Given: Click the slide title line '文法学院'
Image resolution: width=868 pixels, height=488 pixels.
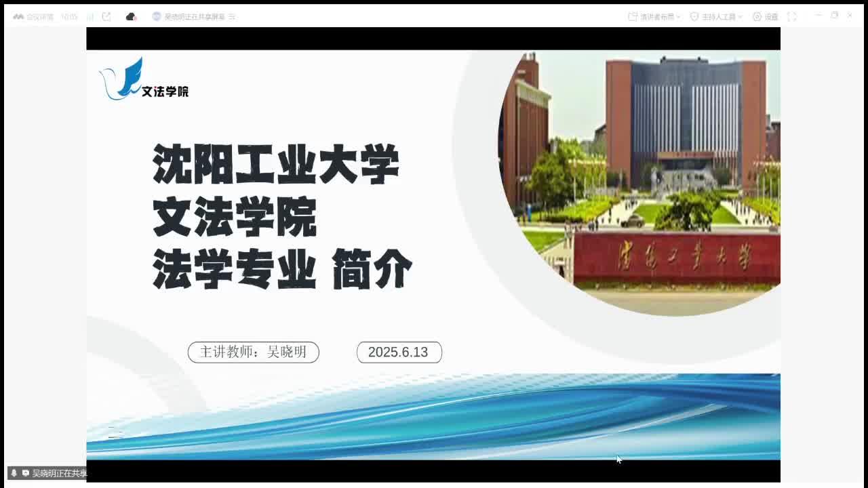Looking at the screenshot, I should [x=235, y=217].
